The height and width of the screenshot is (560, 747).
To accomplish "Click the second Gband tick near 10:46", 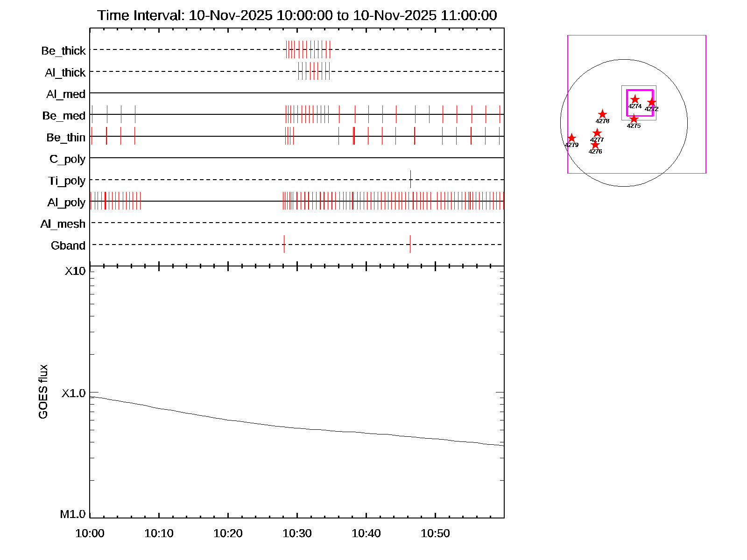I will [410, 244].
